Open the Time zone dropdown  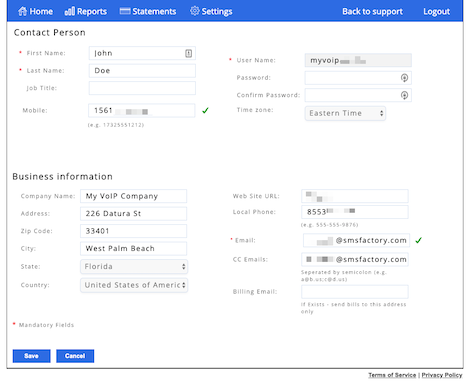pyautogui.click(x=345, y=113)
